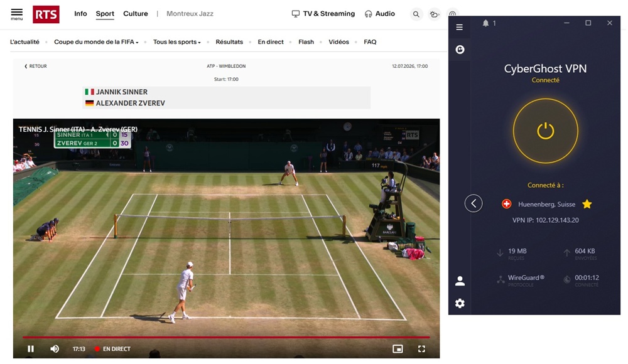This screenshot has height=364, width=628.
Task: Enter fullscreen video mode
Action: (x=421, y=349)
